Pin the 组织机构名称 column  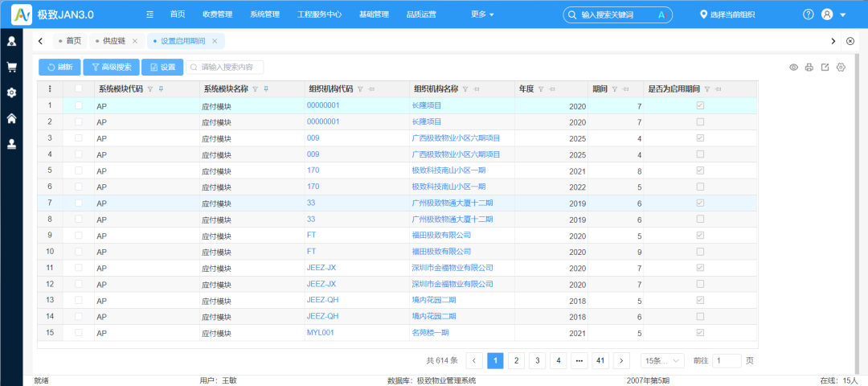click(476, 89)
